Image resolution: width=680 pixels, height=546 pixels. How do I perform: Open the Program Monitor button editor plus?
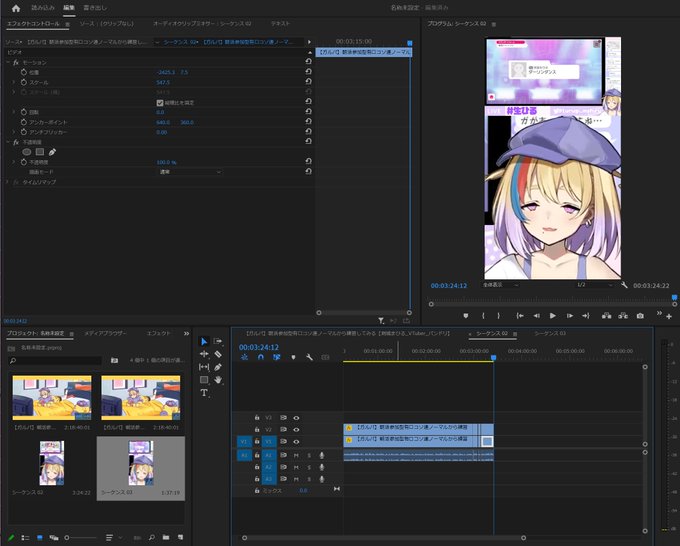click(669, 317)
